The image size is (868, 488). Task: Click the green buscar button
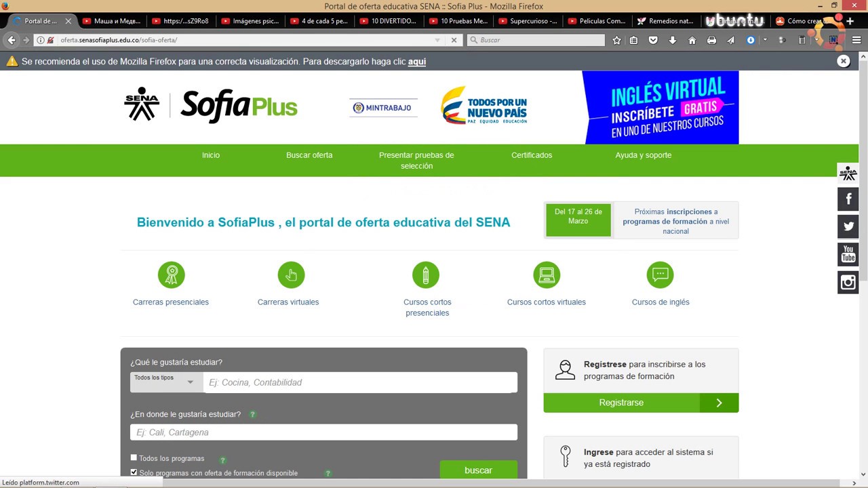pyautogui.click(x=479, y=470)
